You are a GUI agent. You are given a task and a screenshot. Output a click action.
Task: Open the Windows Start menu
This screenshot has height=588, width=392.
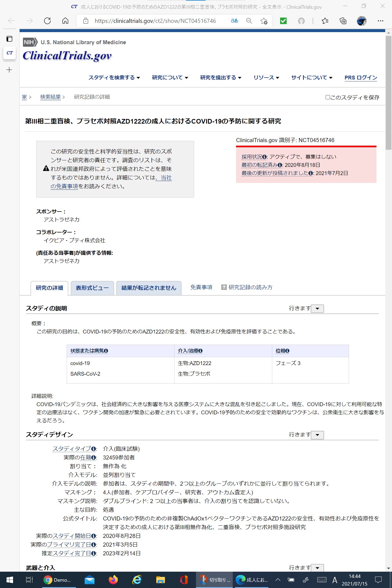point(10,580)
